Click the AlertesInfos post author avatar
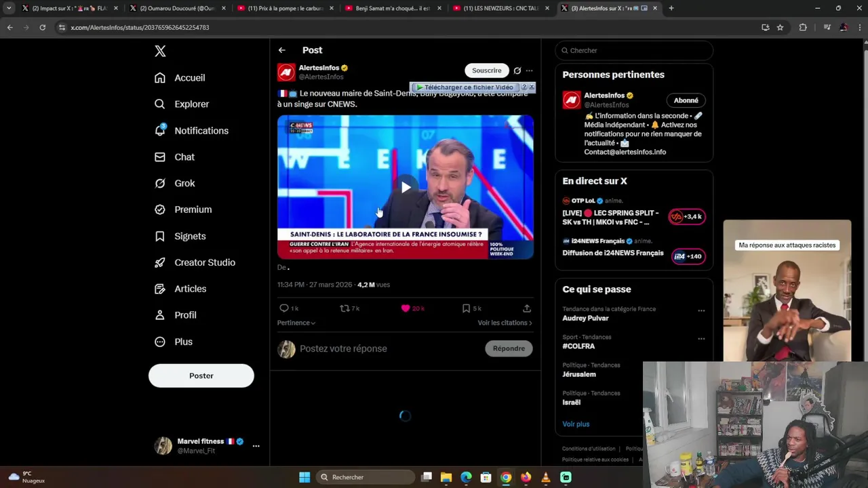This screenshot has height=488, width=868. (x=286, y=73)
